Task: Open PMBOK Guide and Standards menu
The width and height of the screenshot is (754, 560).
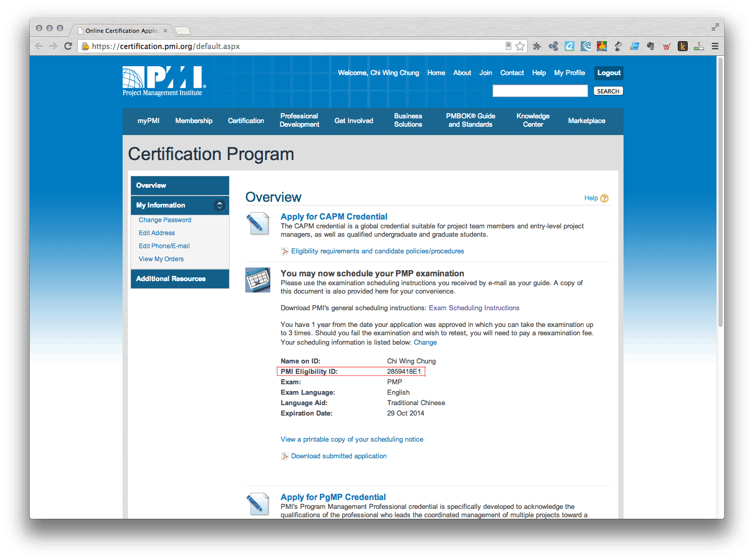Action: pos(471,120)
